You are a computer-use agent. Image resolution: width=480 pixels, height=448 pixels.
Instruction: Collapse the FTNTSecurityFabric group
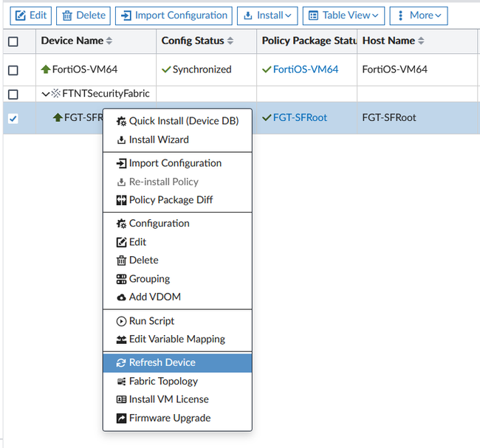[46, 94]
